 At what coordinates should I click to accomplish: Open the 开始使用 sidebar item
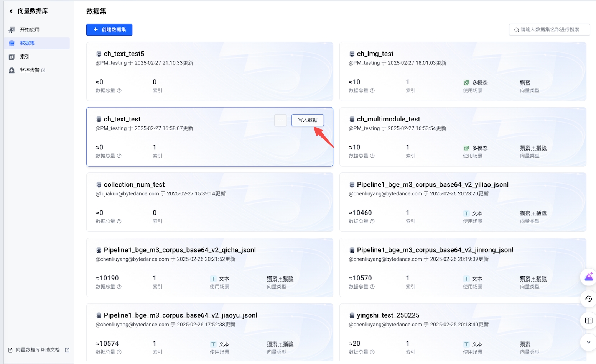click(30, 30)
